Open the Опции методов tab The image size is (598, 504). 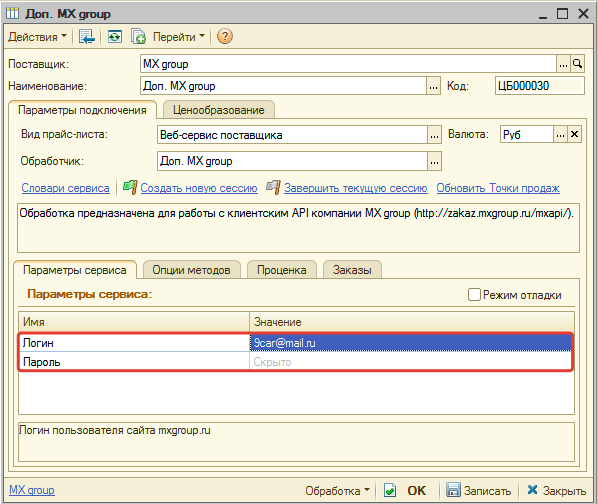pyautogui.click(x=191, y=270)
